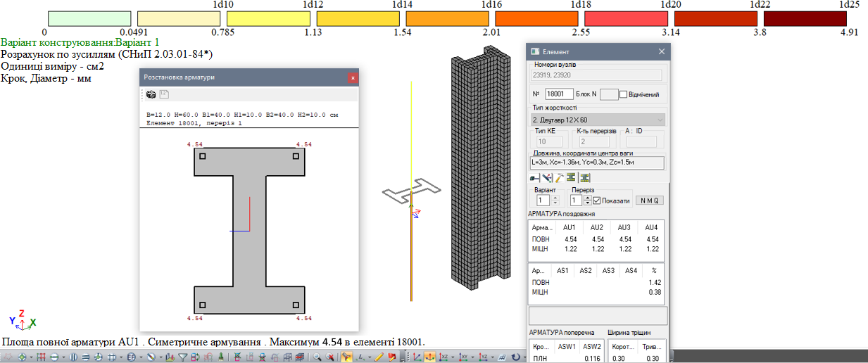Select the XZ projection view icon
The image size is (868, 363).
[445, 357]
